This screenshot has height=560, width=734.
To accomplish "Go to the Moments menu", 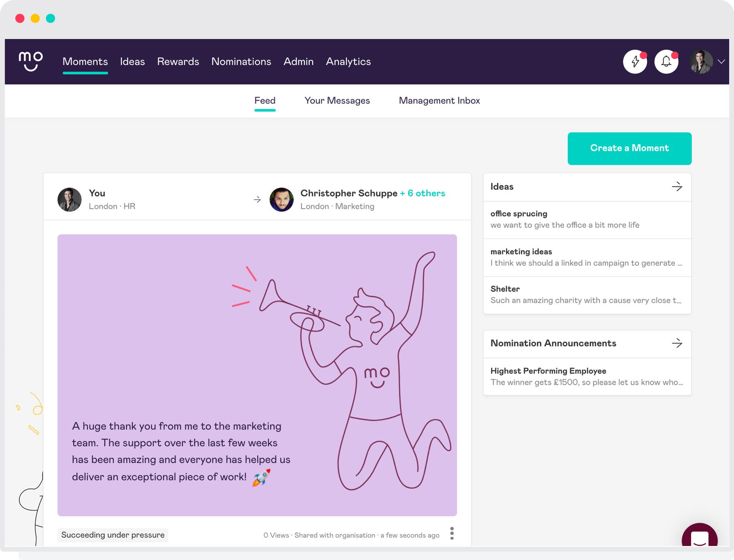I will click(x=85, y=62).
